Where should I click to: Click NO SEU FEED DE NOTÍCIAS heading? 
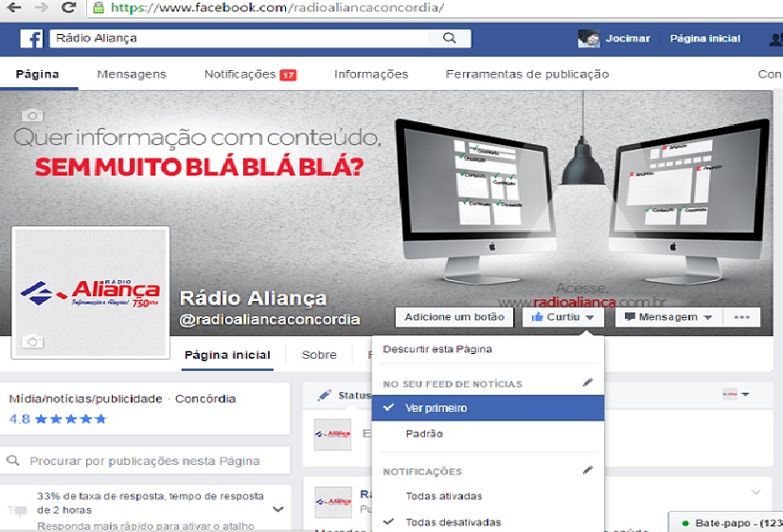click(453, 383)
